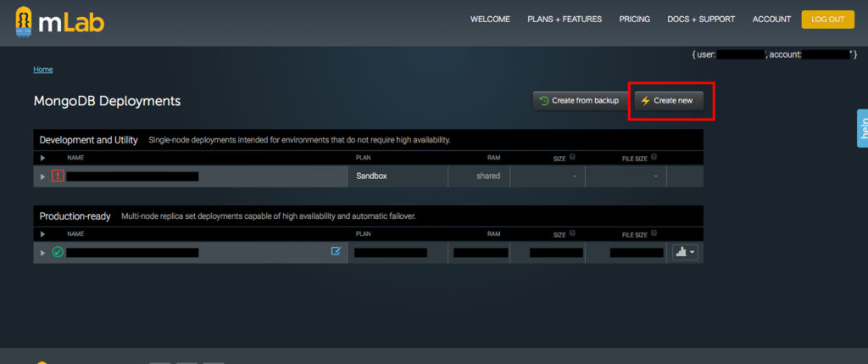Click the LOG OUT button
Screen dimensions: 868x364
point(827,20)
